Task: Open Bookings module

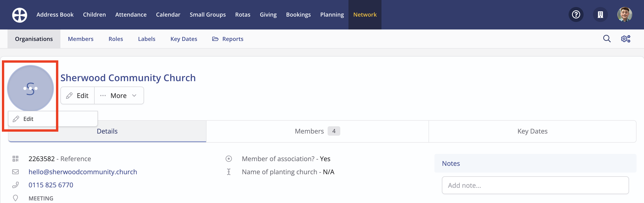Action: pyautogui.click(x=298, y=14)
